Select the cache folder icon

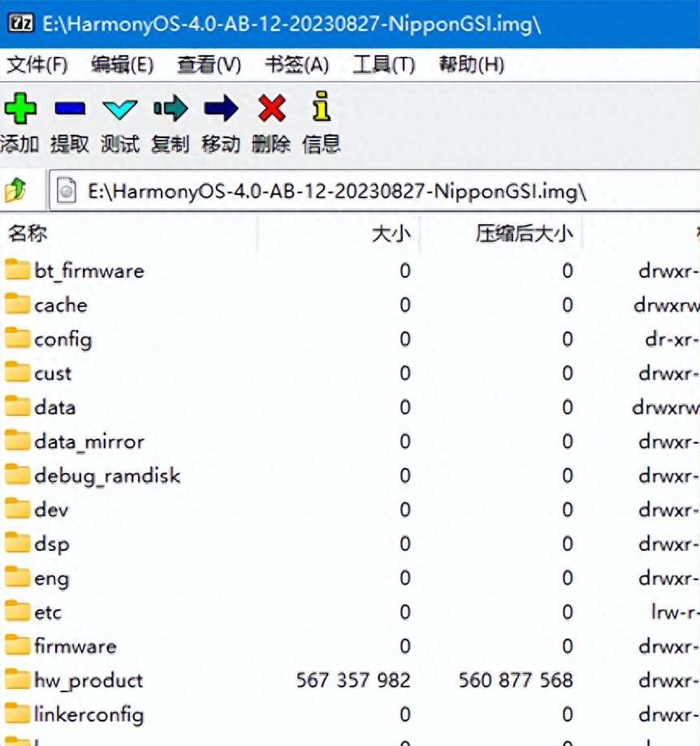click(18, 304)
